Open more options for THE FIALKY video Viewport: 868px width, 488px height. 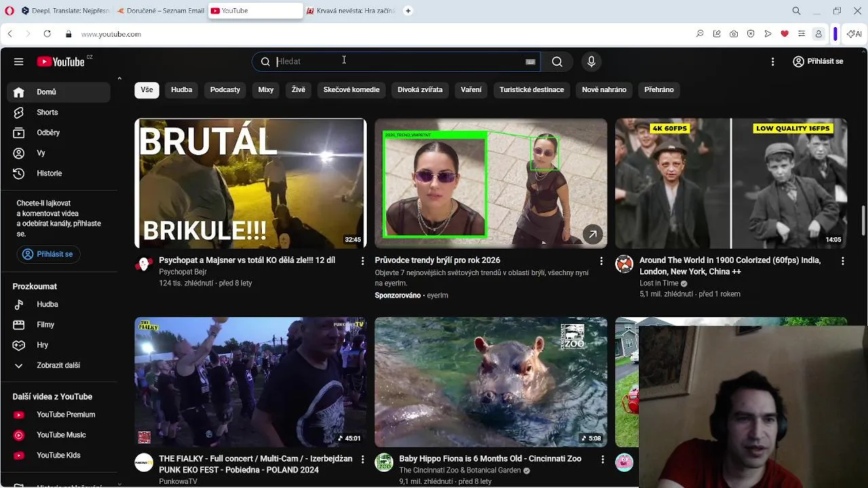[x=362, y=460]
